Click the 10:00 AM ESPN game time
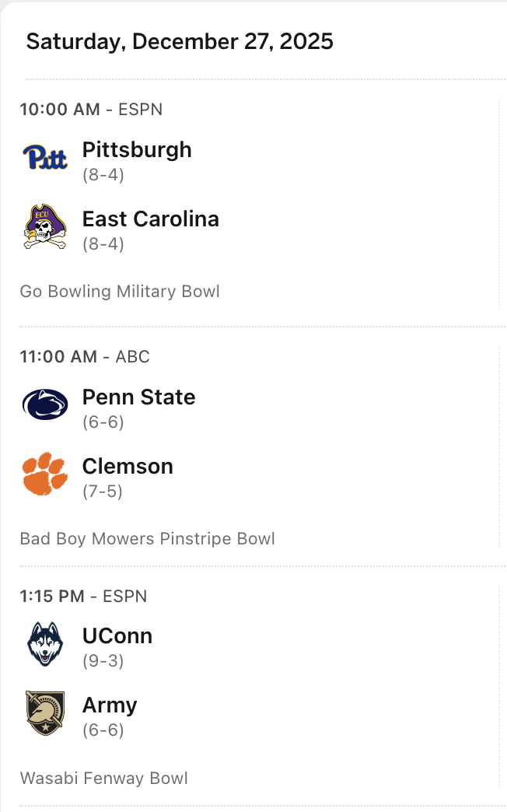 point(91,110)
